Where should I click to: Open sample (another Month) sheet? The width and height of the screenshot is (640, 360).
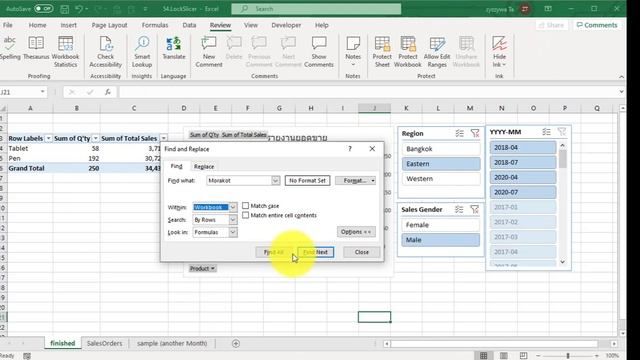click(172, 343)
